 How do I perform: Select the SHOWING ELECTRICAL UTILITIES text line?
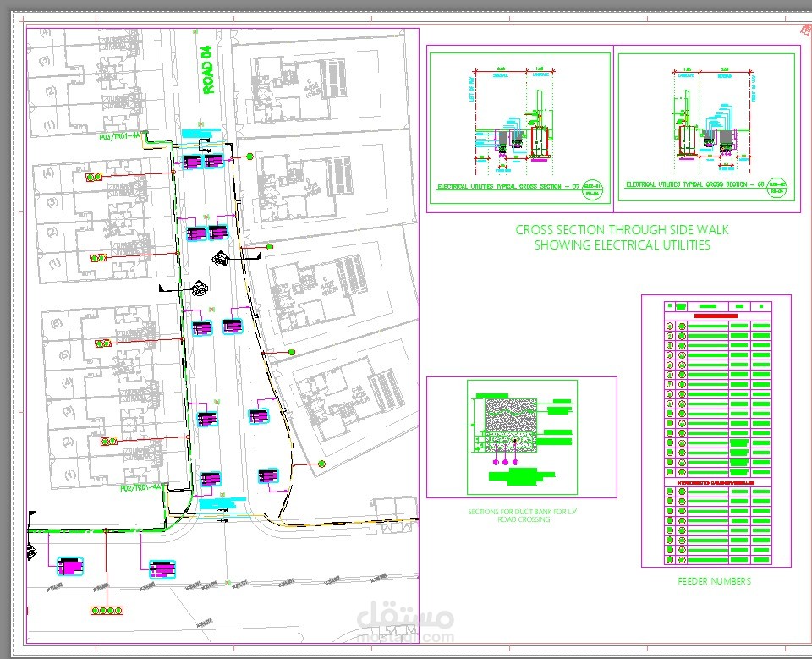point(622,245)
